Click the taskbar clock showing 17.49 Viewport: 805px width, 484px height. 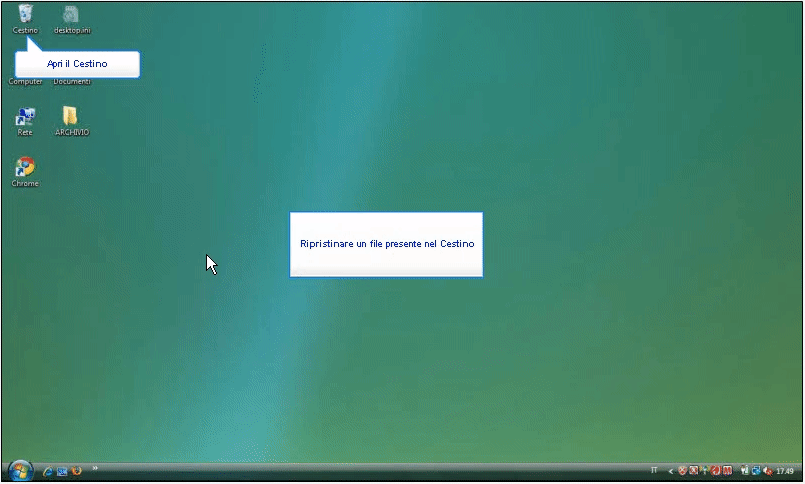[785, 471]
